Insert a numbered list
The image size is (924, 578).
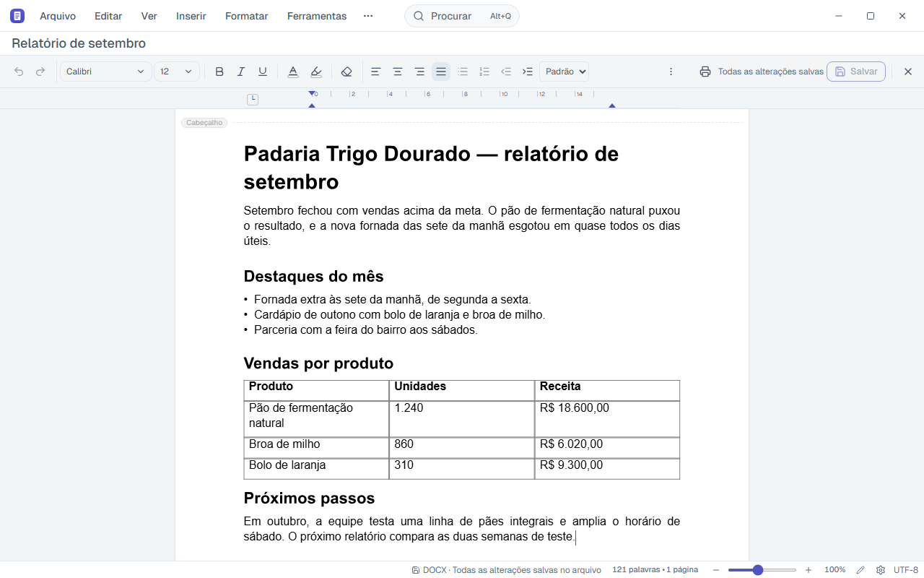484,72
